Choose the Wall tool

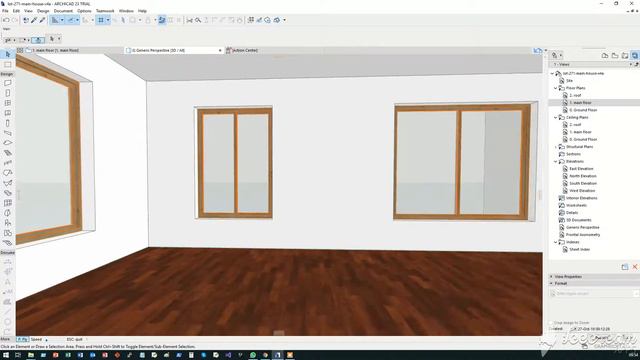coord(8,83)
